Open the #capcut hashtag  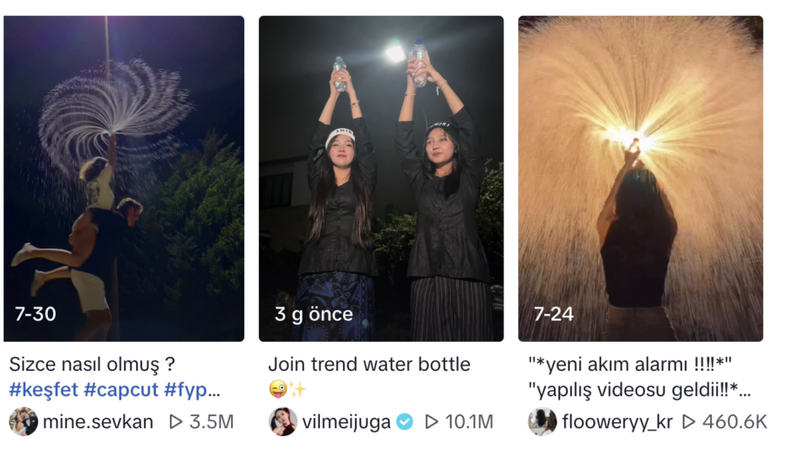[x=121, y=390]
